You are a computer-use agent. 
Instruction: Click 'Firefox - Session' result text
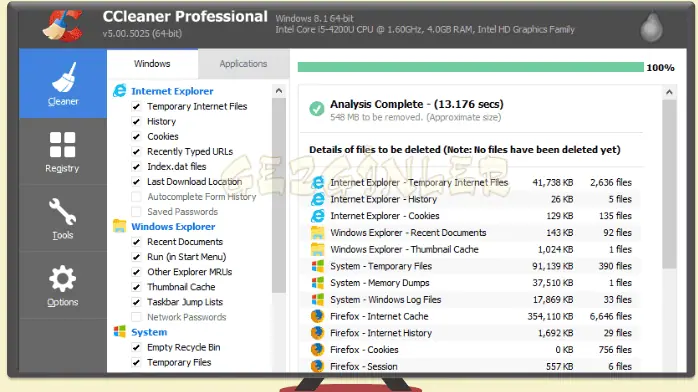coord(364,367)
